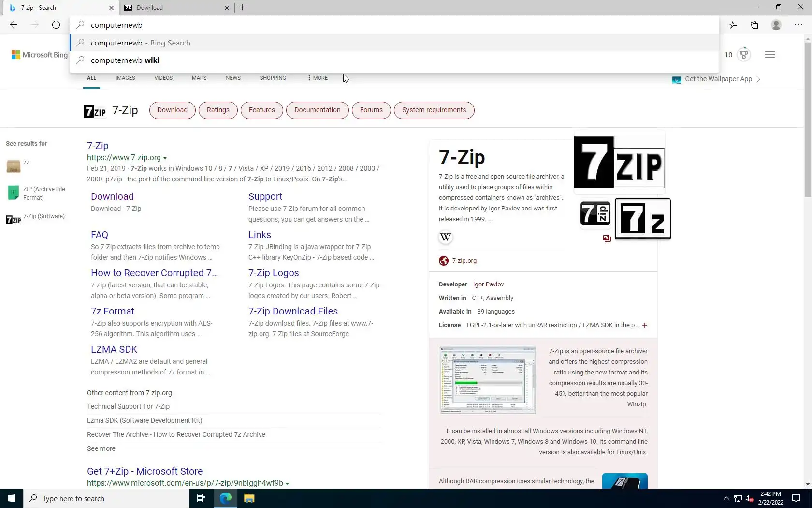The image size is (812, 508).
Task: Open the Microsoft Rewards medal icon
Action: pos(744,55)
